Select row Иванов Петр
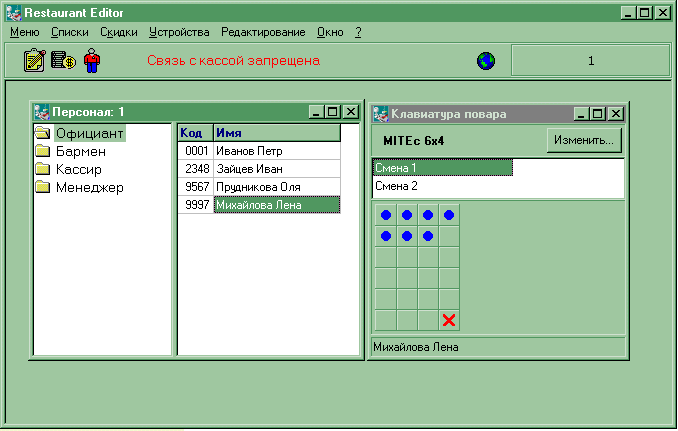Viewport: 678px width, 431px height. pos(277,151)
